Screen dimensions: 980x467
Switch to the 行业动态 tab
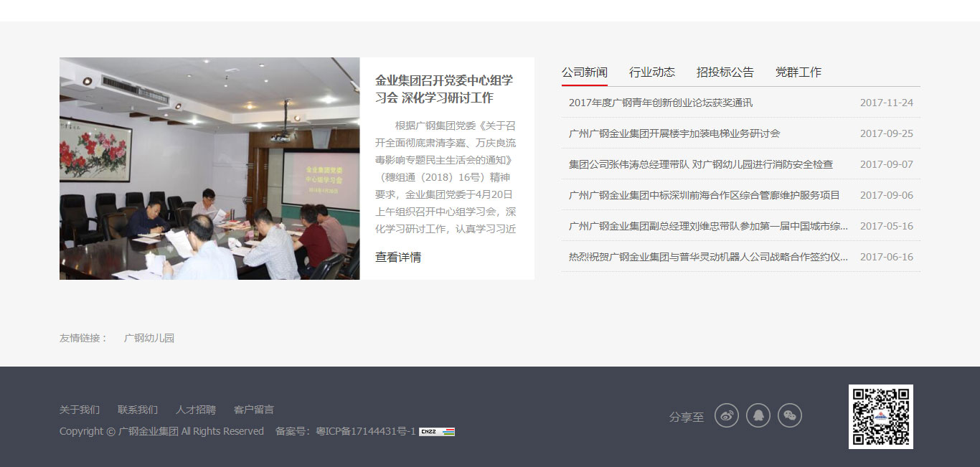pyautogui.click(x=652, y=72)
